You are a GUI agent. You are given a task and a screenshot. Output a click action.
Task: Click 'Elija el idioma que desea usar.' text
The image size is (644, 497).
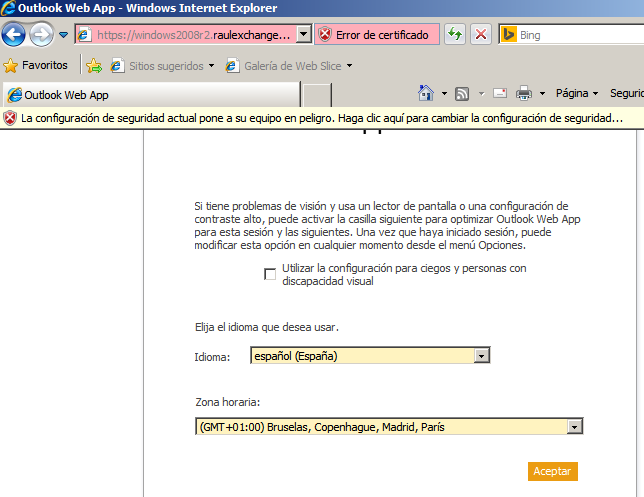click(x=267, y=327)
